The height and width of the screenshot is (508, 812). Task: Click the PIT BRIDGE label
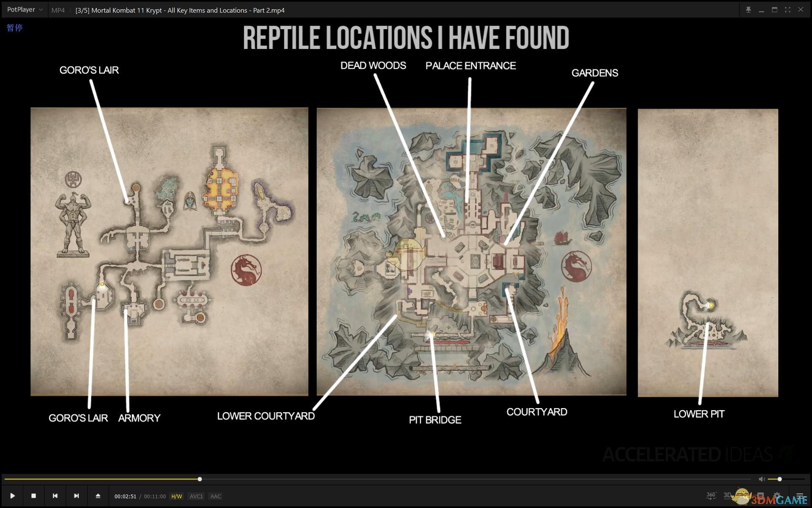435,420
